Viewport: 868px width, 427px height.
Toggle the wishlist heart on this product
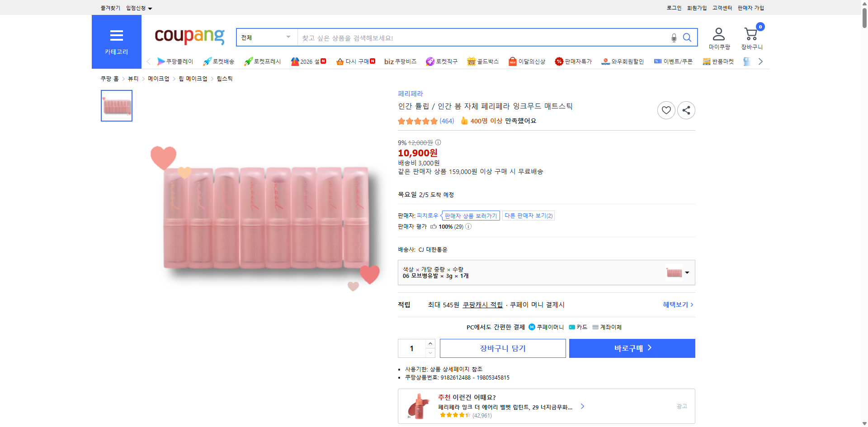pyautogui.click(x=666, y=110)
